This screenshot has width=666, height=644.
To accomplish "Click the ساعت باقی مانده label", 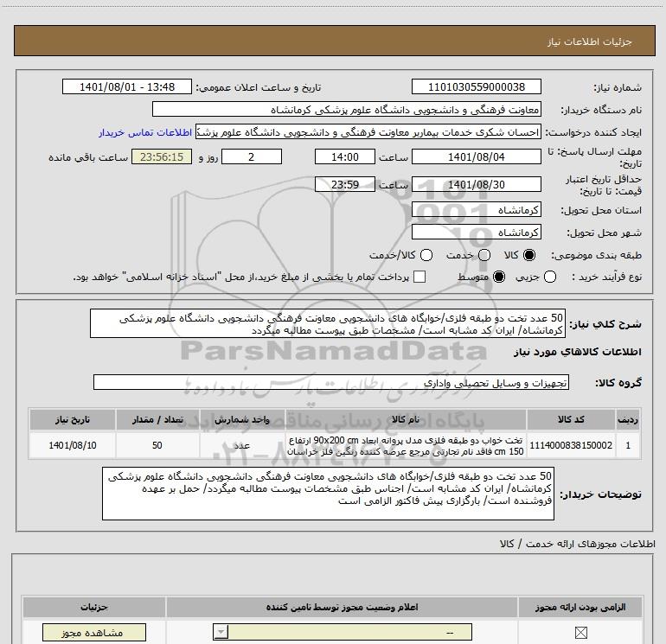I will coord(88,157).
